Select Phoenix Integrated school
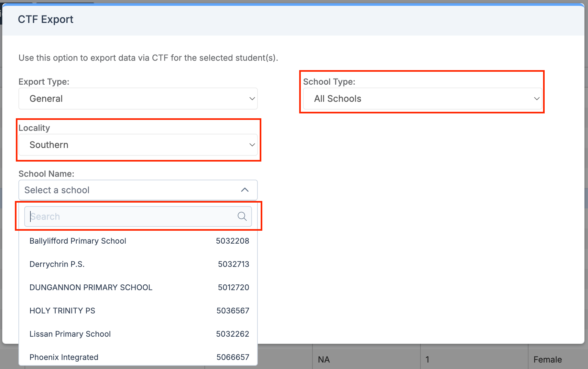The image size is (588, 369). point(64,357)
